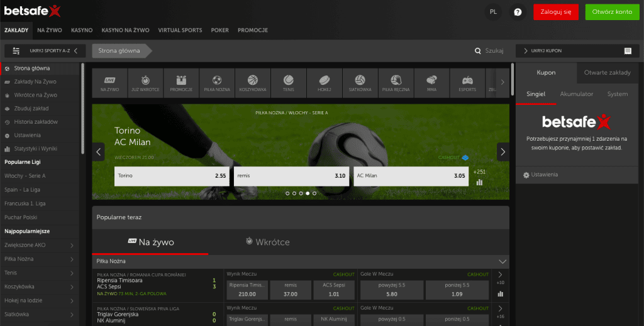Go to previous banner slide

pos(98,152)
